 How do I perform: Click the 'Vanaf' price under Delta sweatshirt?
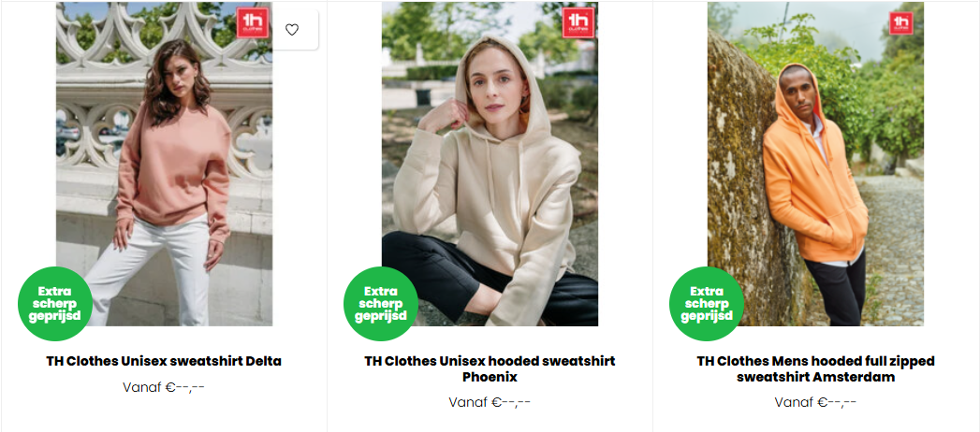click(164, 387)
